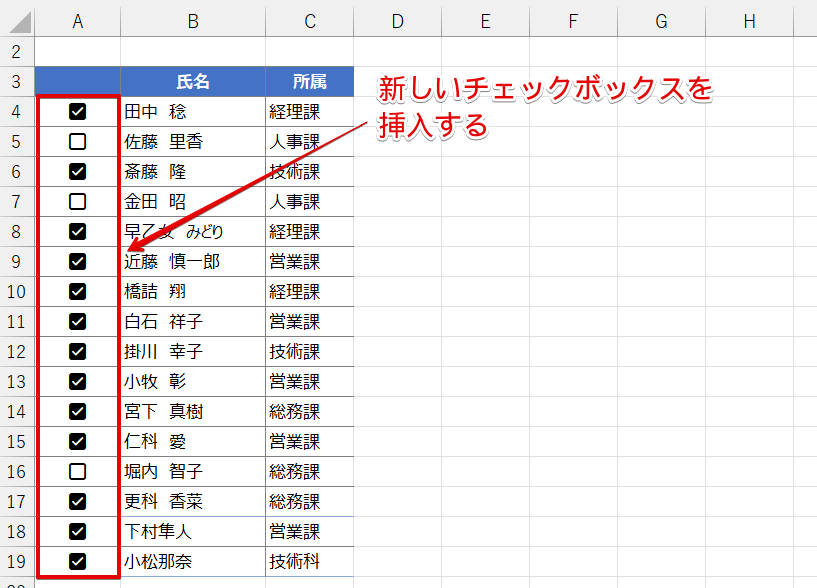Image resolution: width=817 pixels, height=588 pixels.
Task: Select cell containing 佐藤 里香
Action: point(193,142)
